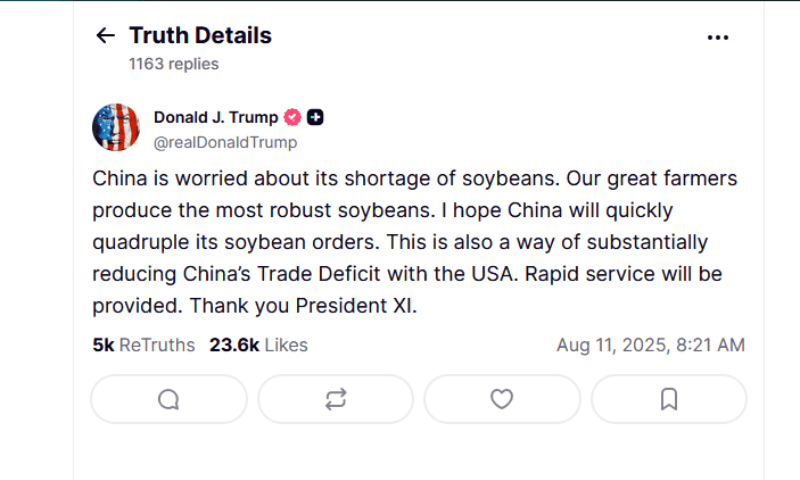
Task: Click the soybean post body text
Action: click(x=415, y=242)
